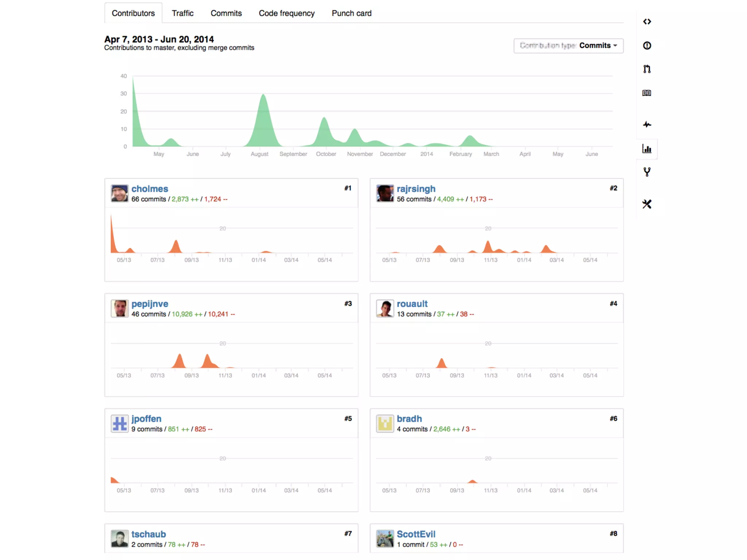
Task: Switch to the Traffic tab
Action: pos(182,13)
